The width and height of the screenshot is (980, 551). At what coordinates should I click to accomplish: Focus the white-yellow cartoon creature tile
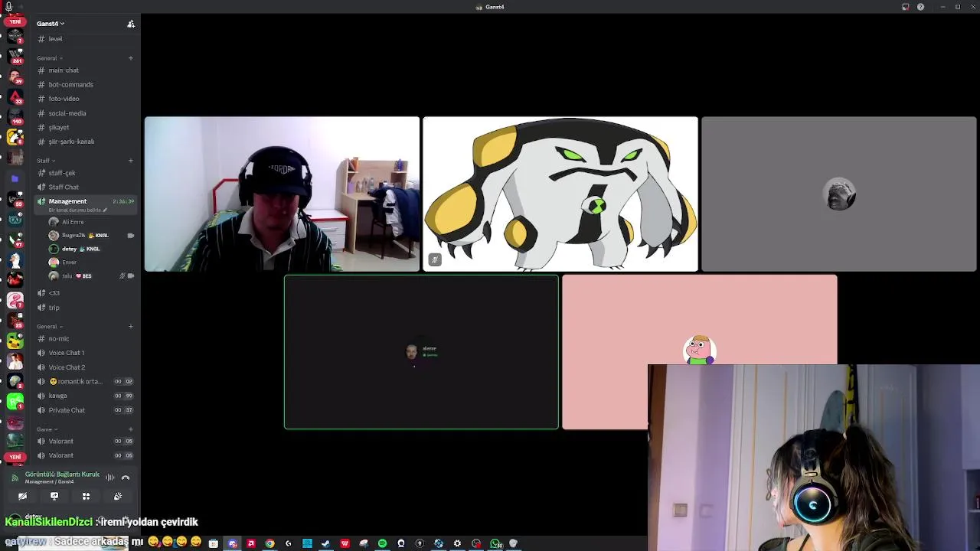560,194
